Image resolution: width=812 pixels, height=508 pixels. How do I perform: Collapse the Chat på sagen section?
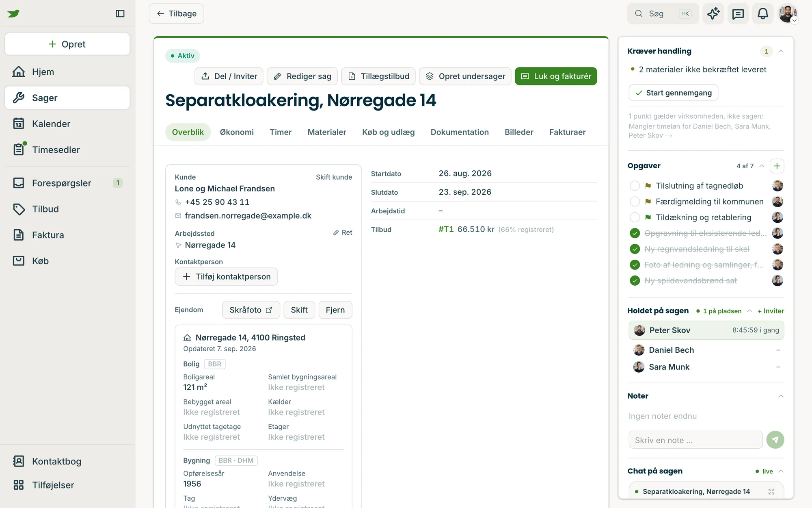pyautogui.click(x=781, y=471)
